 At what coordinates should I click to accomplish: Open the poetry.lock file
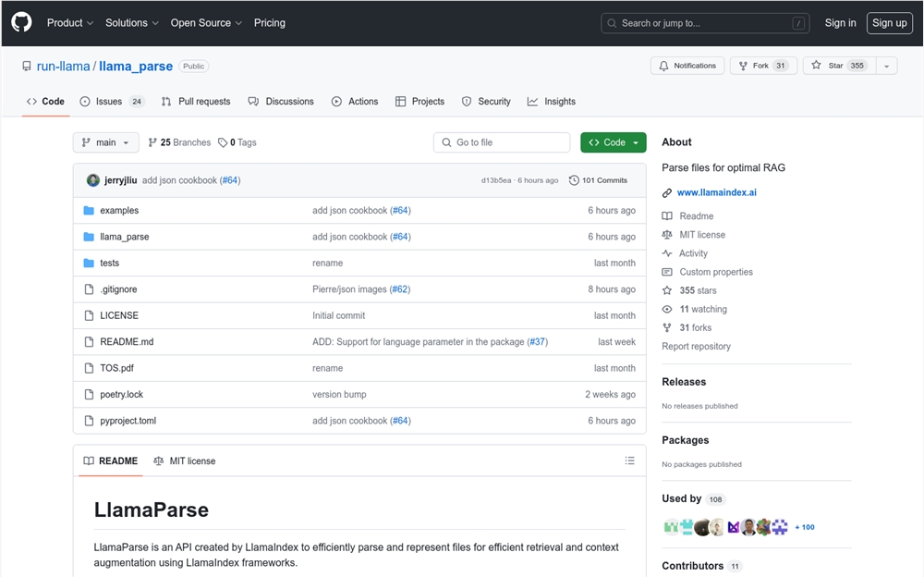click(x=121, y=394)
